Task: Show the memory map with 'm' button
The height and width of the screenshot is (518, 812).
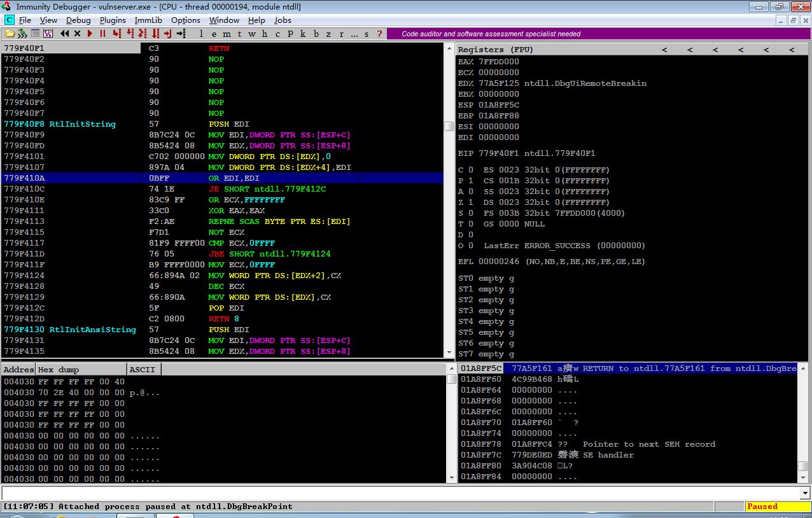Action: point(227,34)
